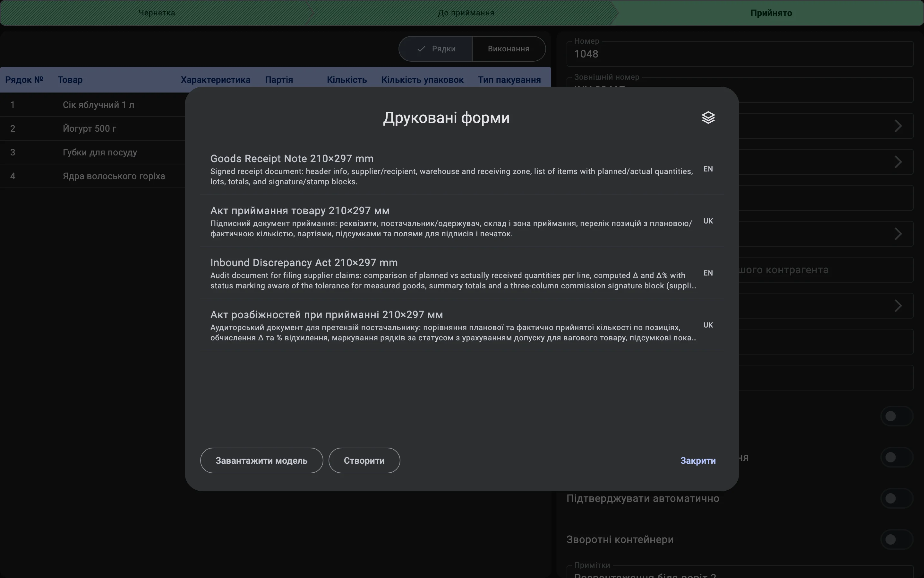Image resolution: width=924 pixels, height=578 pixels.
Task: Click the Зовнішній номер field
Action: [740, 90]
